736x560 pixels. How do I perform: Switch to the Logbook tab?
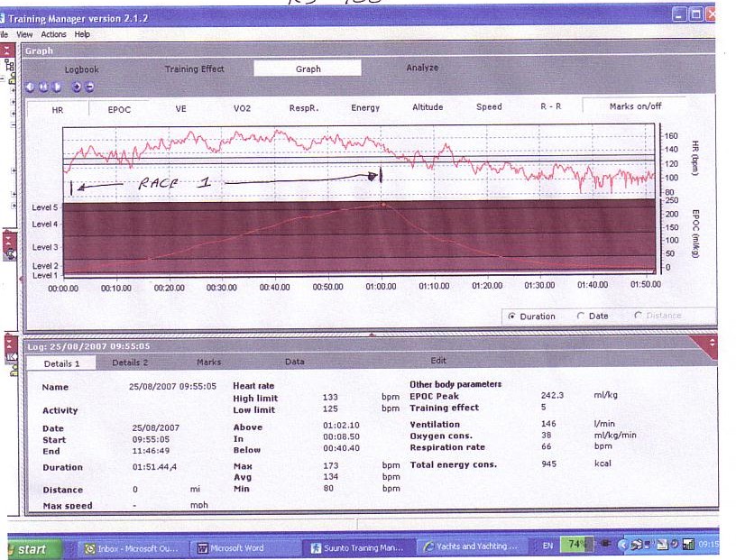point(82,69)
